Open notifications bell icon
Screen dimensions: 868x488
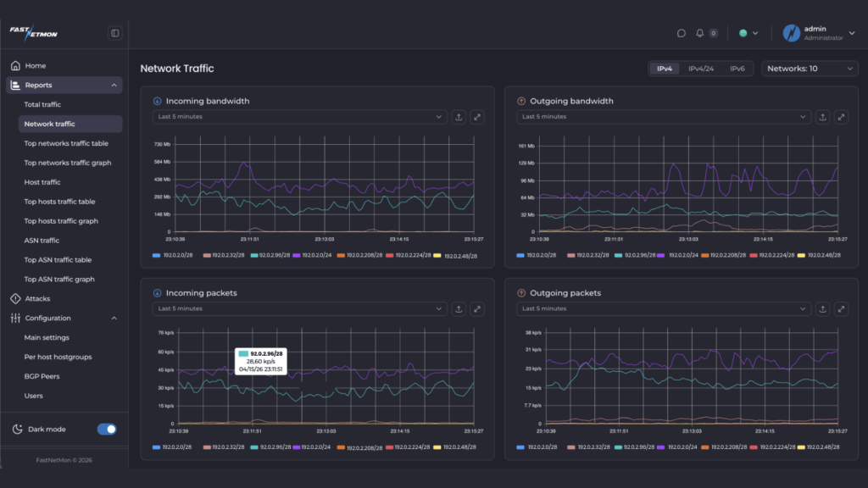pyautogui.click(x=700, y=33)
